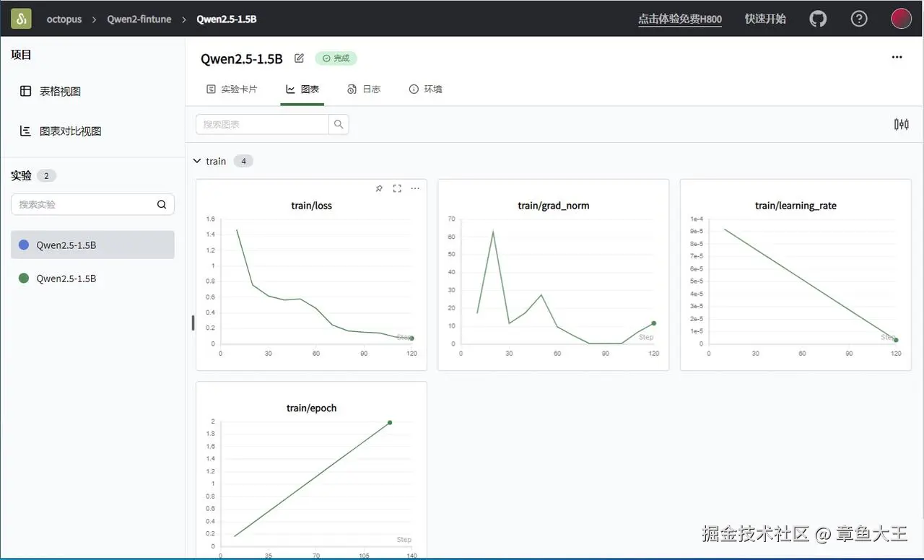Click the 完成 status badge
The width and height of the screenshot is (924, 560).
(336, 58)
